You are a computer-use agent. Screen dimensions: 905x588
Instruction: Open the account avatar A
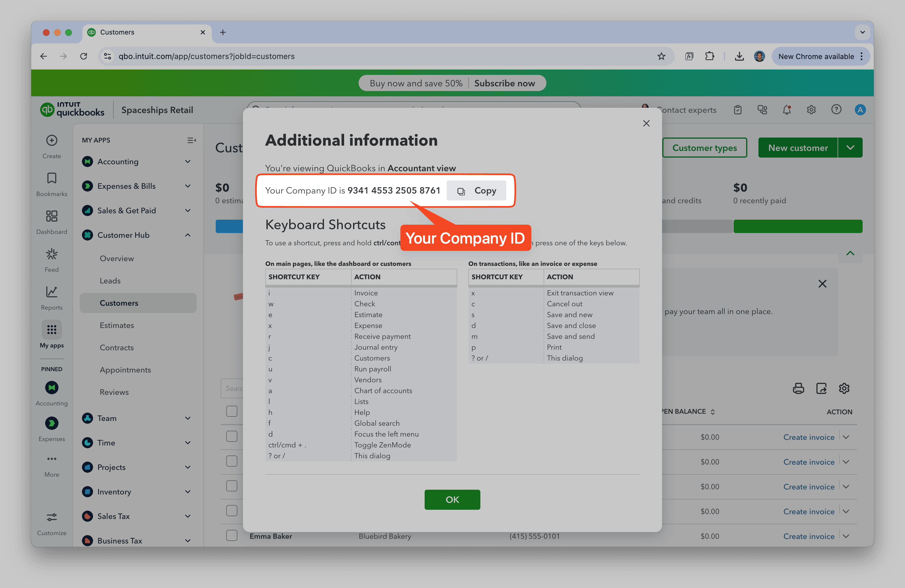click(860, 110)
